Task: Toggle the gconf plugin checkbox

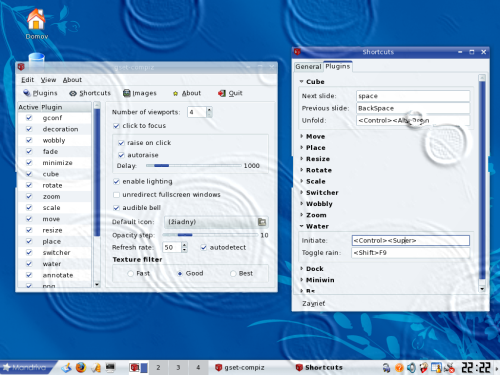Action: tap(29, 118)
